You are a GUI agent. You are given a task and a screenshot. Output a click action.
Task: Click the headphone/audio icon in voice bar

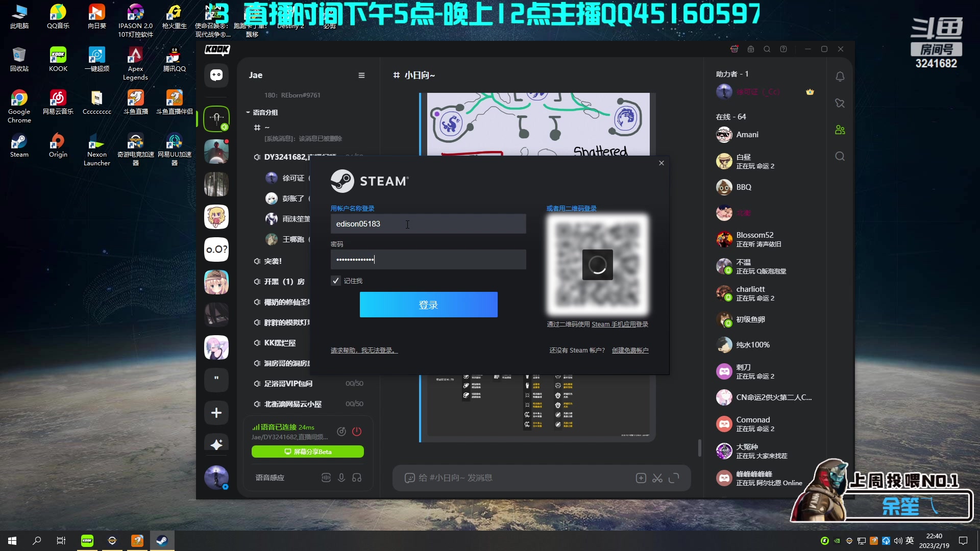(357, 478)
